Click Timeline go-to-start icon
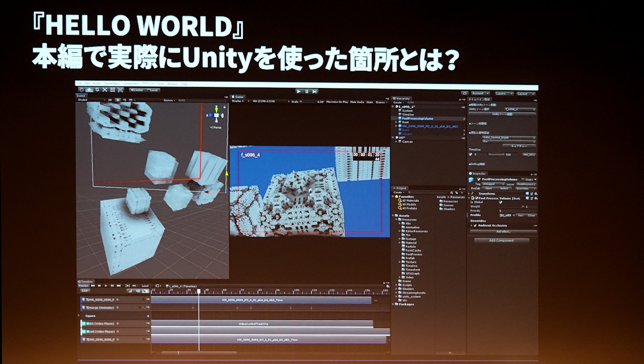Viewport: 644px width, 364px height. click(92, 286)
